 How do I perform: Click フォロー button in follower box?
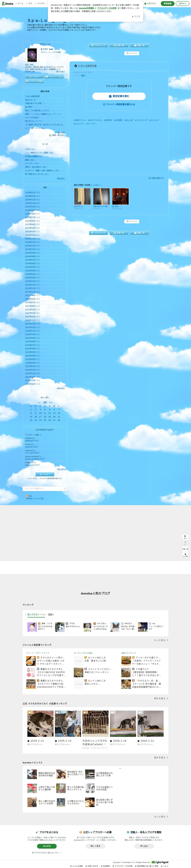[x=45, y=474]
